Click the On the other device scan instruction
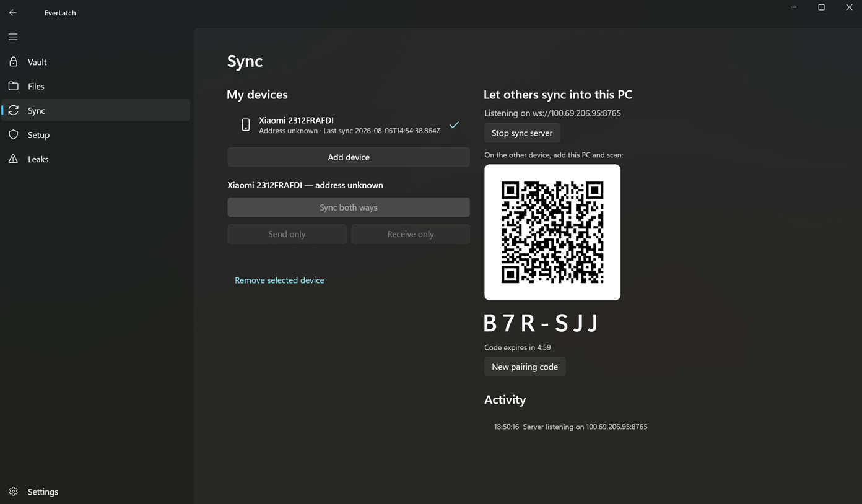862x504 pixels. tap(554, 155)
